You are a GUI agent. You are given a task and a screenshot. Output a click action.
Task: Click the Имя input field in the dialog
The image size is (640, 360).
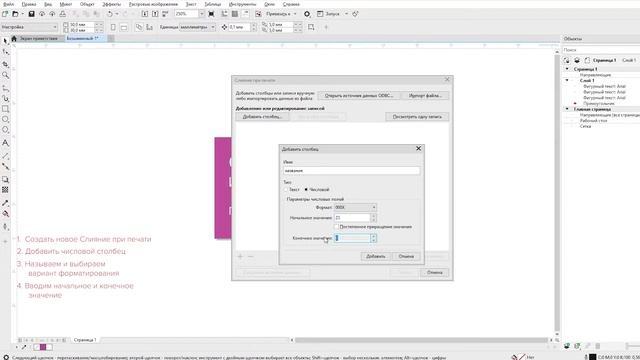351,170
